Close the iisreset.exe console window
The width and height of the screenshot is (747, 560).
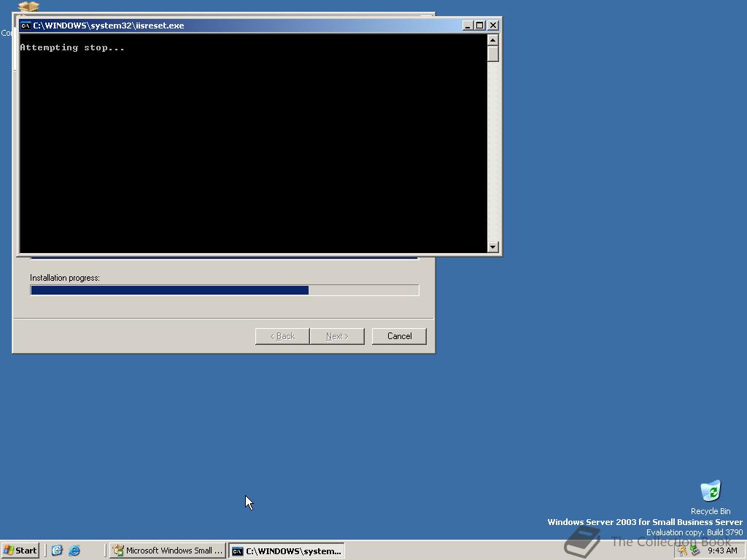click(x=493, y=26)
